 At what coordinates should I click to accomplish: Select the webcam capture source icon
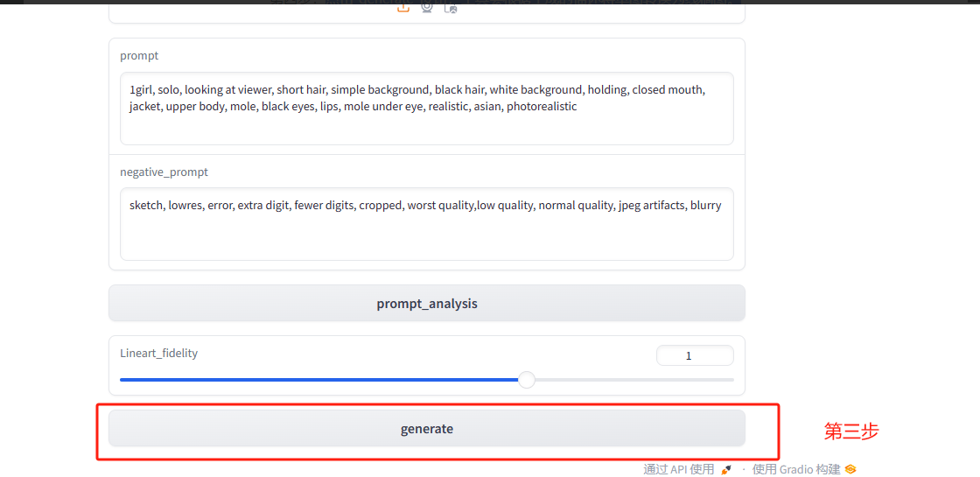coord(427,7)
